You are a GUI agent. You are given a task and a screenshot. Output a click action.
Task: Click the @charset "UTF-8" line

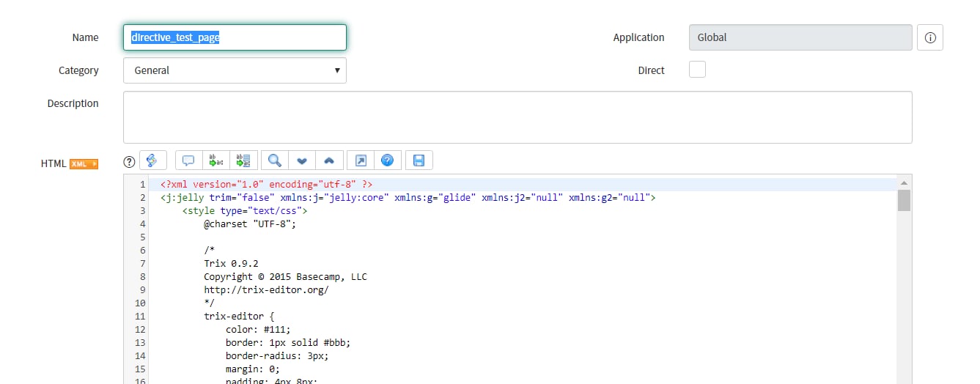(x=250, y=224)
